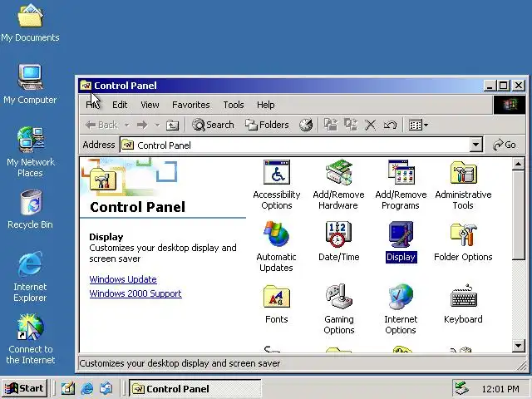The width and height of the screenshot is (532, 399).
Task: Click the scrollbar up arrow
Action: tap(518, 165)
